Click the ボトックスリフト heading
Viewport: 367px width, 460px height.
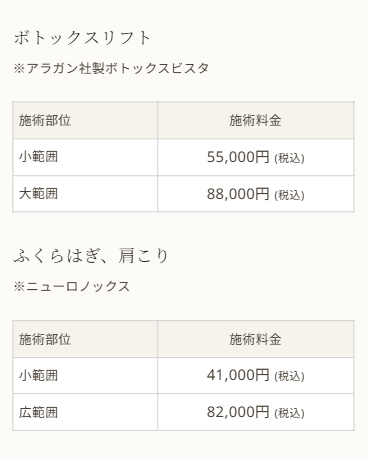[x=82, y=38]
